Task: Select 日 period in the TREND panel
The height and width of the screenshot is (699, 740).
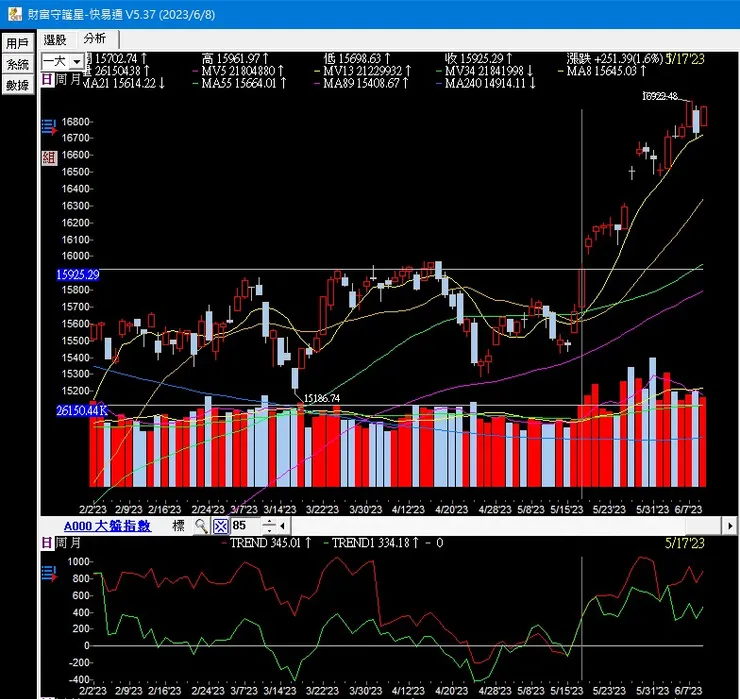Action: (47, 542)
